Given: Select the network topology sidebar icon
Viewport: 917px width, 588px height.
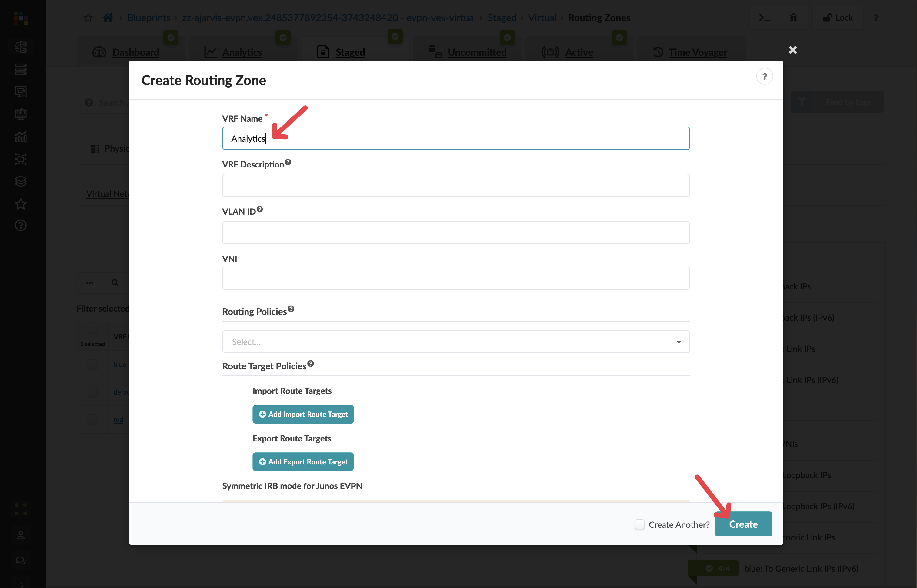Looking at the screenshot, I should coord(21,159).
